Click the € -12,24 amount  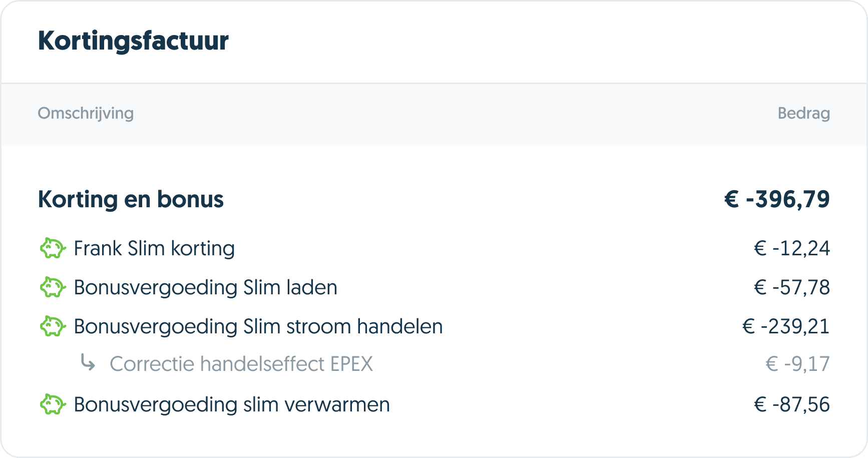pyautogui.click(x=792, y=248)
